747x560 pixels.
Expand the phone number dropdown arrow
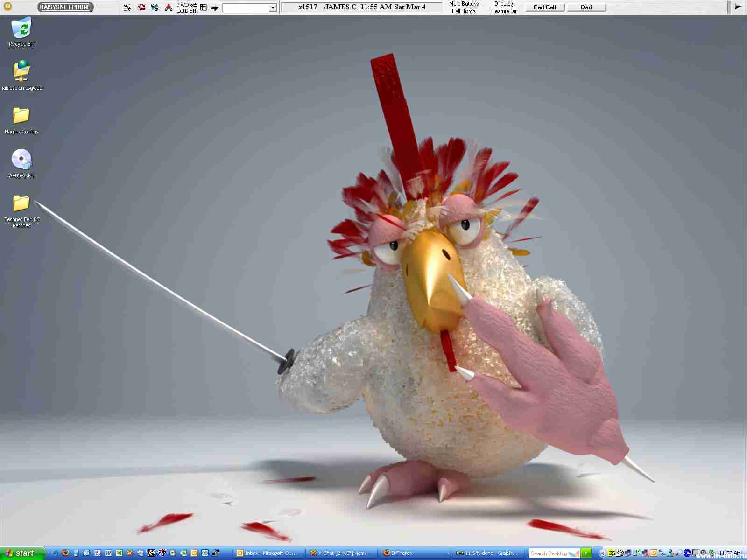[x=273, y=8]
